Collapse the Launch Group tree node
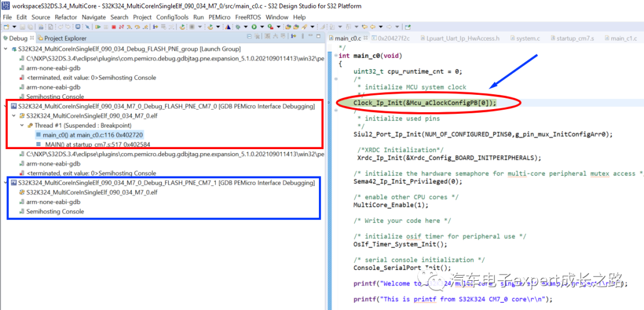The height and width of the screenshot is (310, 644). 5,48
